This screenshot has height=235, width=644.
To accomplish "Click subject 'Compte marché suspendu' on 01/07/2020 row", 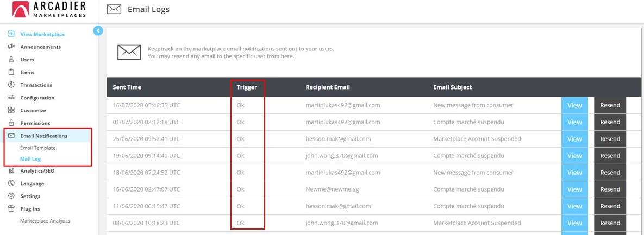I will 469,122.
